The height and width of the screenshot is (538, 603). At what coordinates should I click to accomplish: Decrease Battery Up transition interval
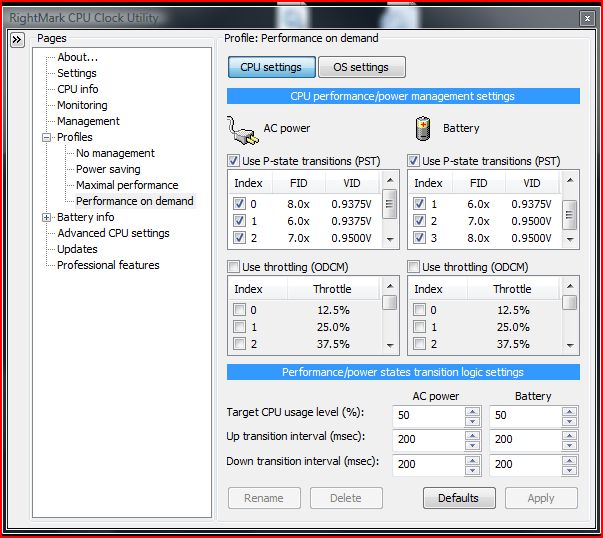point(569,446)
